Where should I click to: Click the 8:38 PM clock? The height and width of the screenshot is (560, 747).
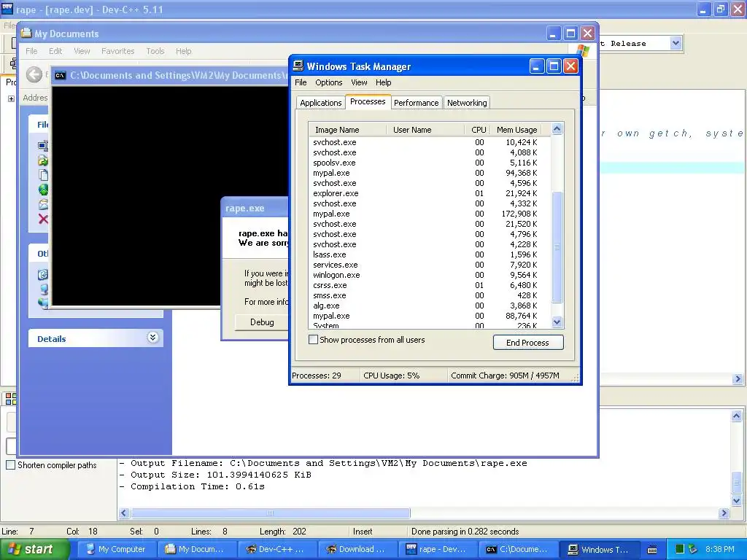point(720,549)
